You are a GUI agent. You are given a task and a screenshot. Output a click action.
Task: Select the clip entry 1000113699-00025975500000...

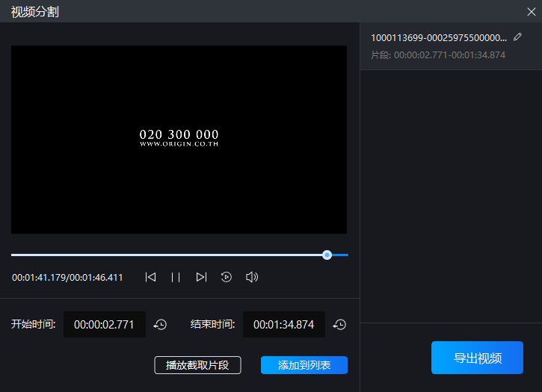(x=451, y=46)
